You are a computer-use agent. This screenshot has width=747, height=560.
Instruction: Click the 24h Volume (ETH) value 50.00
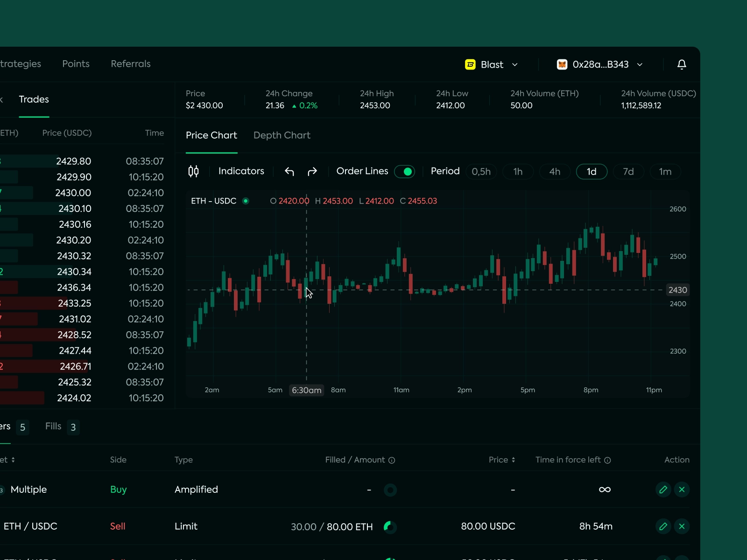pyautogui.click(x=521, y=106)
